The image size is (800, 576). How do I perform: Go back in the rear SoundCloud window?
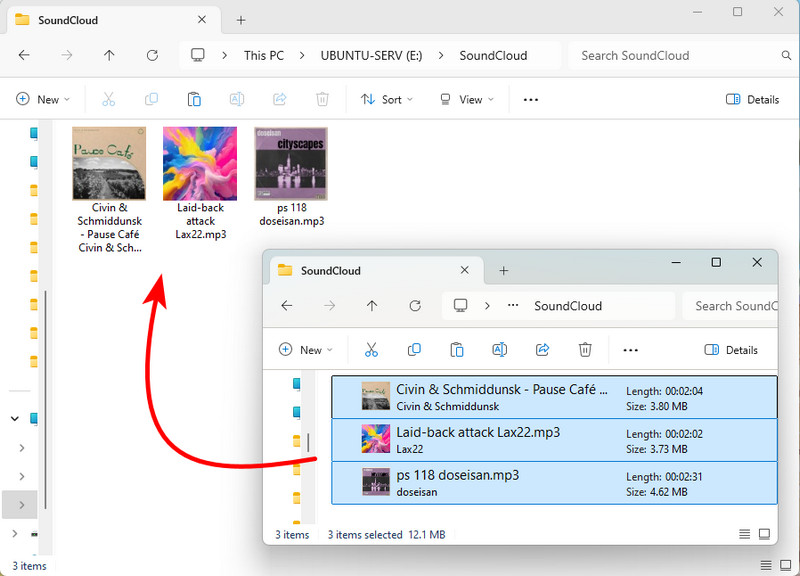point(24,55)
